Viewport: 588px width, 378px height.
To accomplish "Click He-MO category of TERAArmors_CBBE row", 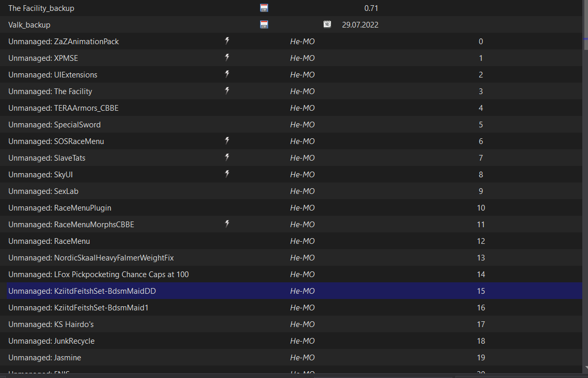I will click(x=302, y=108).
